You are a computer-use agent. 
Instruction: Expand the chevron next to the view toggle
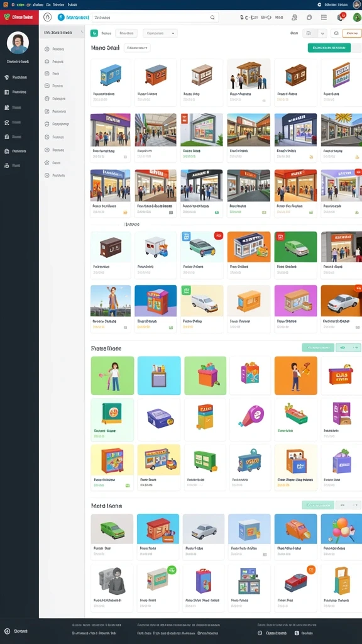322,34
